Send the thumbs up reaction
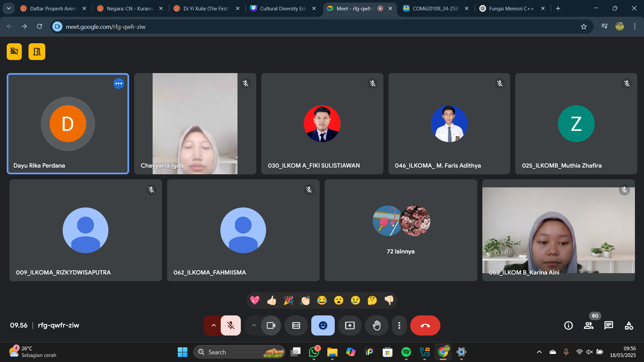Viewport: 644px width, 362px height. (271, 300)
